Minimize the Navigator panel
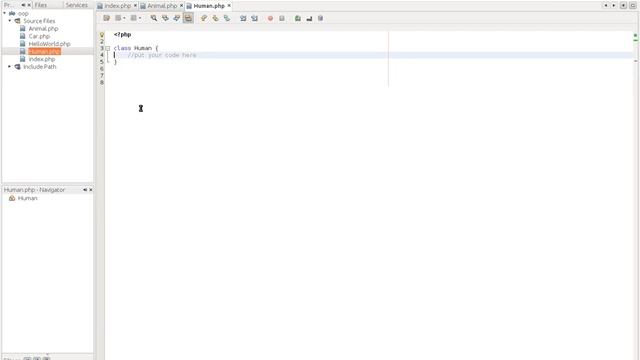Image resolution: width=640 pixels, height=360 pixels. [85, 190]
